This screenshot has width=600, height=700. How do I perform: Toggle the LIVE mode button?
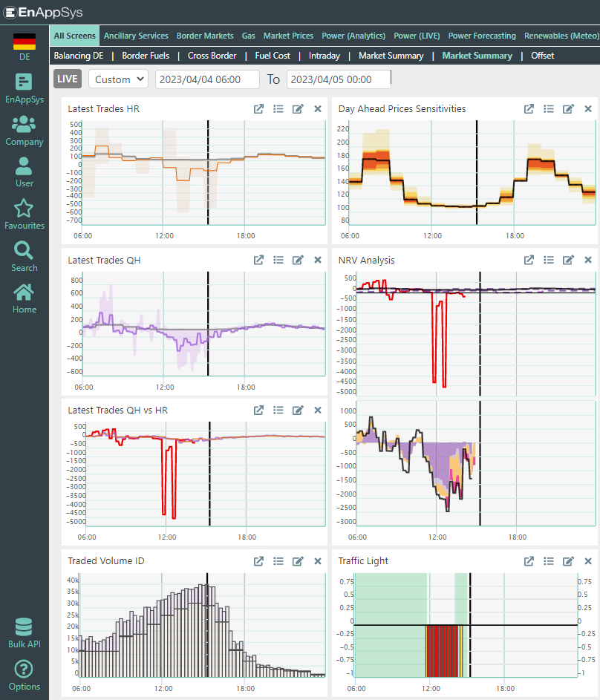pos(68,79)
